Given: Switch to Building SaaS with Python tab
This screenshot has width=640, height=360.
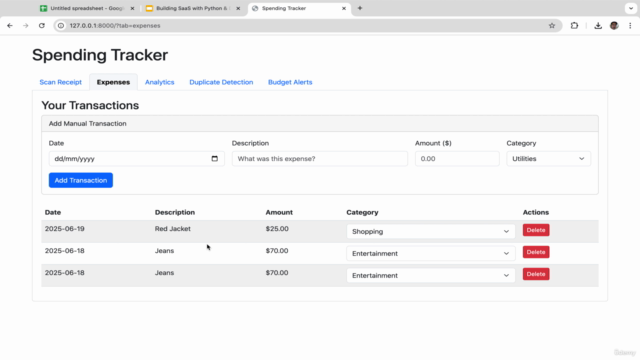Looking at the screenshot, I should 193,8.
